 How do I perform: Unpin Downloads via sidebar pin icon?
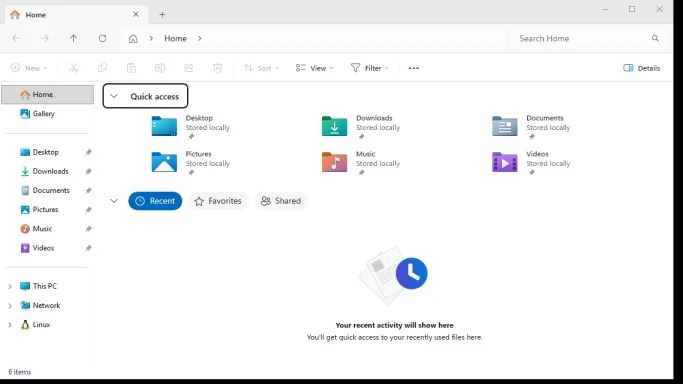88,171
